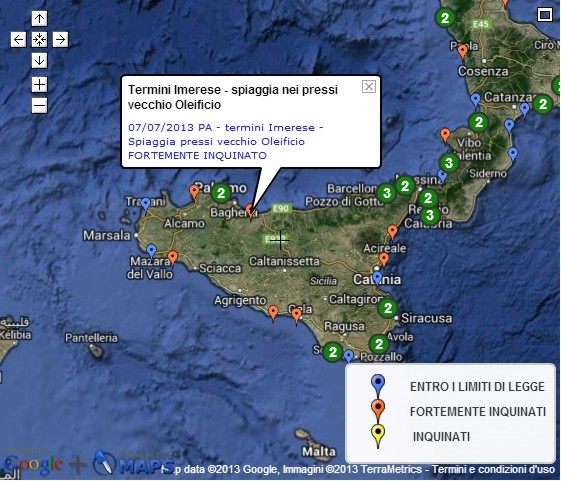This screenshot has height=481, width=561.
Task: Click the blue marker near Mazara del Vallo
Action: (151, 251)
